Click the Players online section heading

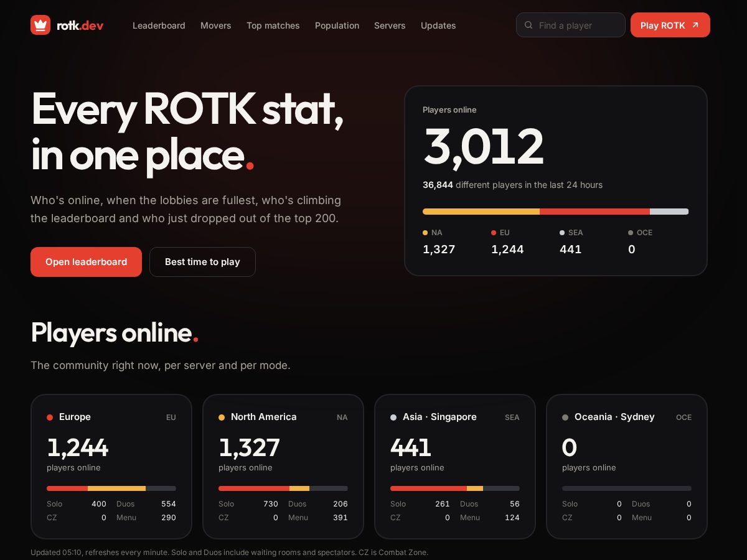(115, 333)
